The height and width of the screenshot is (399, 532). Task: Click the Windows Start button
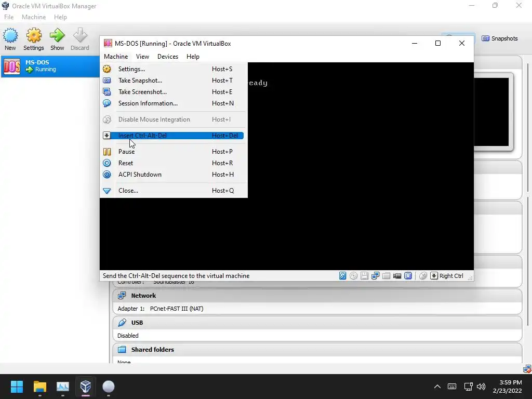pyautogui.click(x=17, y=387)
